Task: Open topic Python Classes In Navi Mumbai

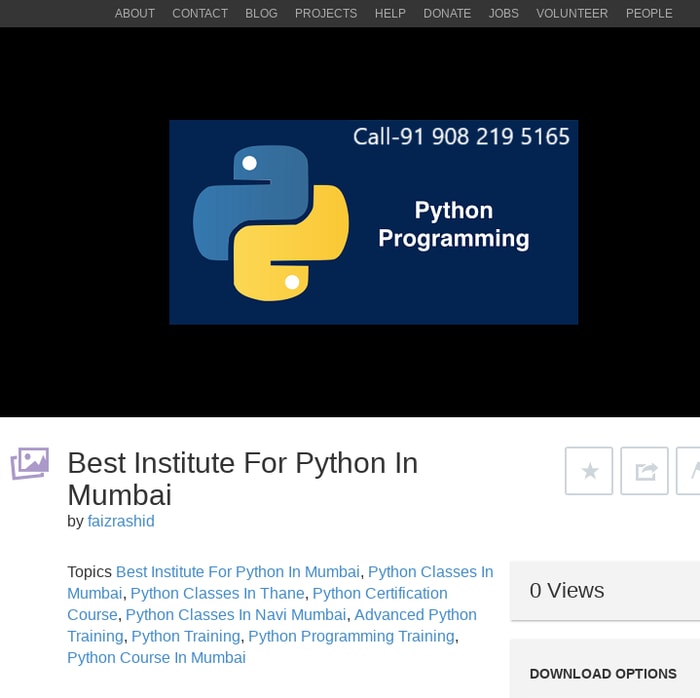Action: tap(236, 615)
